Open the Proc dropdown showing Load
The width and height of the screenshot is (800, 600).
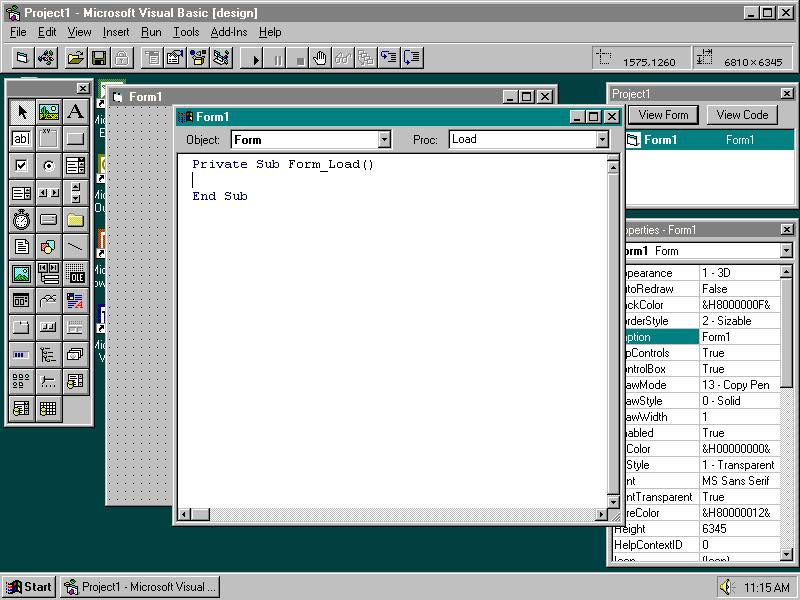click(x=602, y=139)
